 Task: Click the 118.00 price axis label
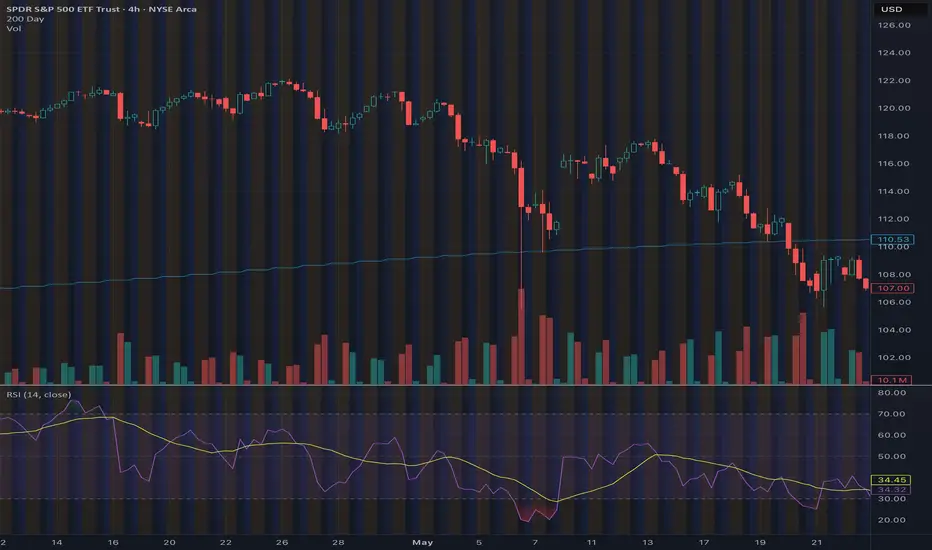(x=894, y=136)
